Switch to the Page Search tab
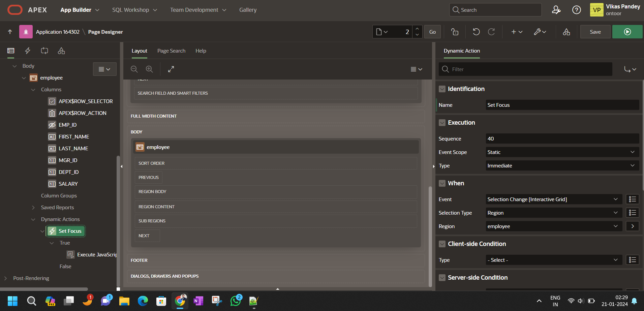This screenshot has width=644, height=311. pos(171,51)
